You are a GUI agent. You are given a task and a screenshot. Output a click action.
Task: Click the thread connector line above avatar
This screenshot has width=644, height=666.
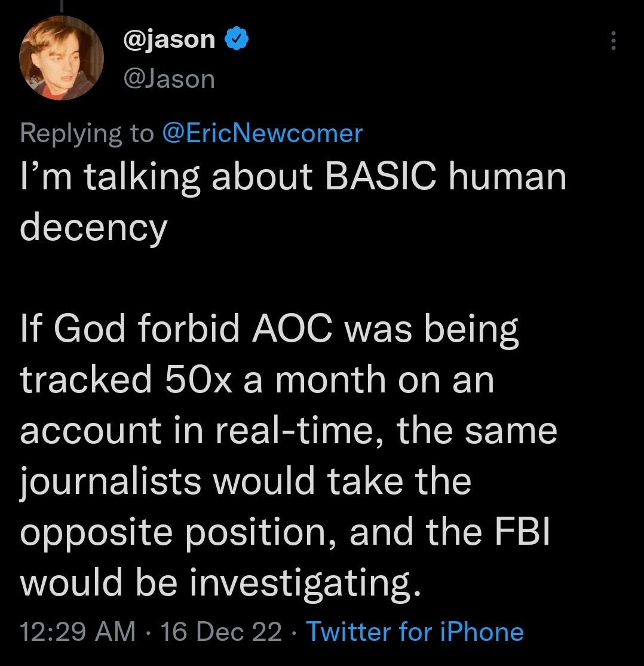click(62, 5)
